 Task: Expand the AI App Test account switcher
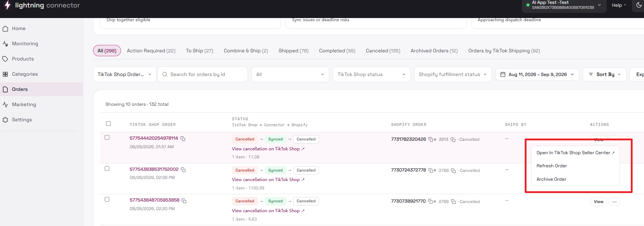pyautogui.click(x=564, y=5)
